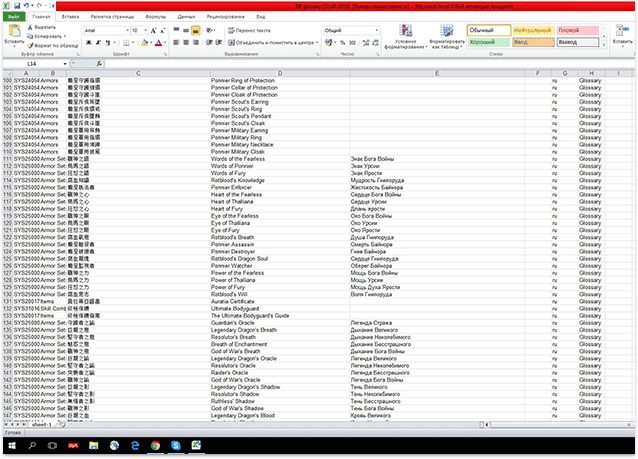Click the increase indent icon
The height and width of the screenshot is (459, 638).
tap(218, 42)
